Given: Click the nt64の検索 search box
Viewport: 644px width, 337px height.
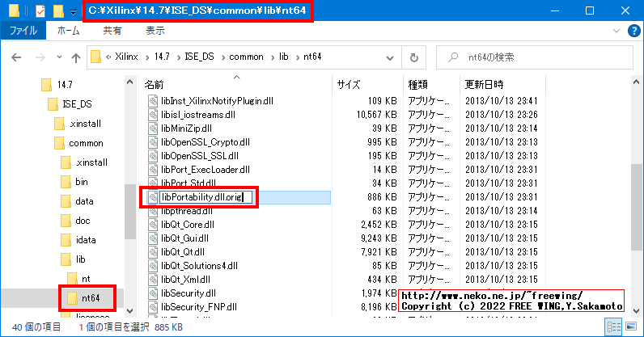Looking at the screenshot, I should click(x=534, y=57).
